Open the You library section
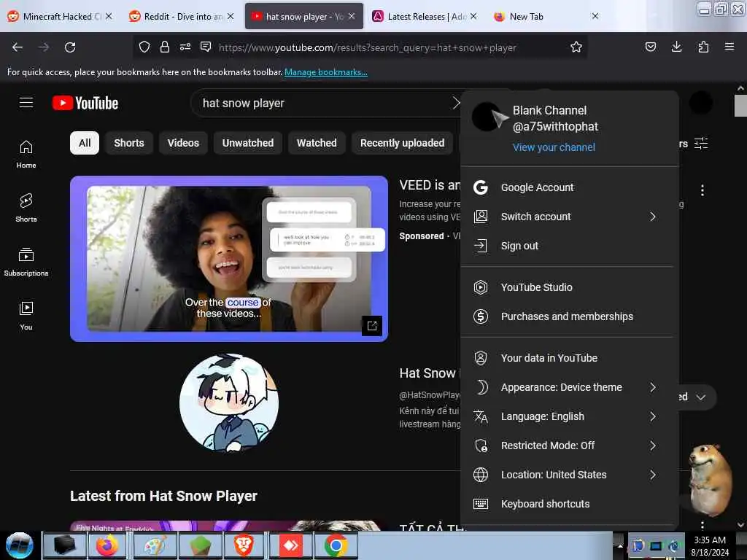This screenshot has width=747, height=560. pos(26,315)
